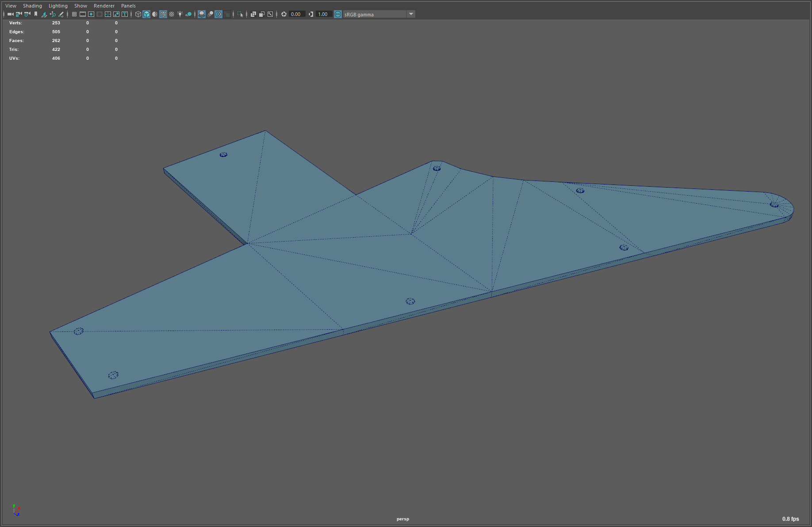Edit the Gamma value field 1.00
The image size is (812, 527).
click(x=324, y=14)
